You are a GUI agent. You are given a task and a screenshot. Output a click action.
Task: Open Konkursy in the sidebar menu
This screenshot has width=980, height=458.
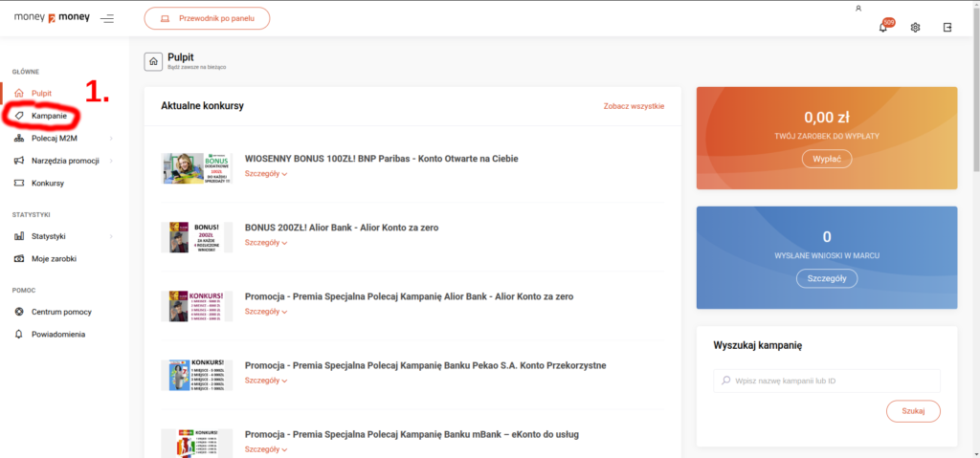(x=48, y=183)
